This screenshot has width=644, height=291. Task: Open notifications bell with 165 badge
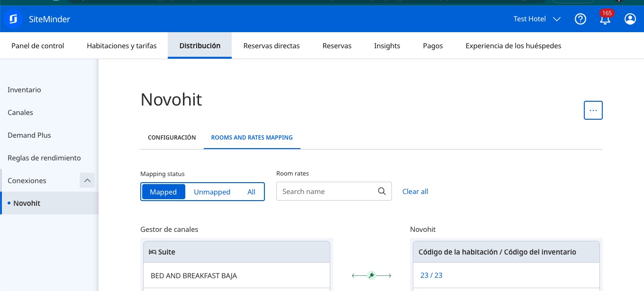click(x=605, y=19)
